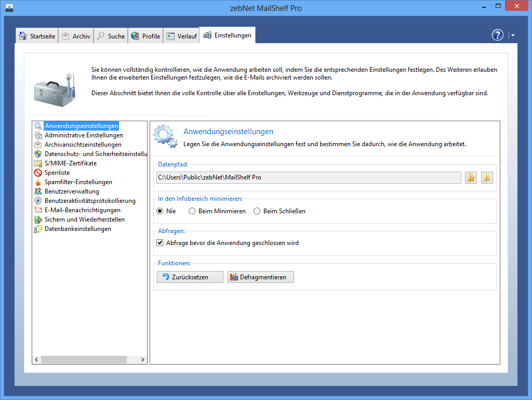Click the Spamfilter flame icon
Viewport: 532px width, 400px height.
tap(38, 182)
